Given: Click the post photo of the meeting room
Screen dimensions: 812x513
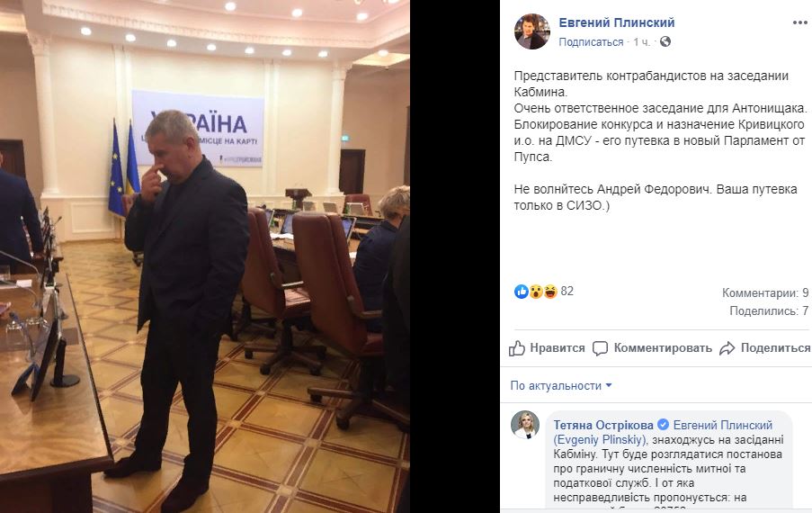Looking at the screenshot, I should (x=205, y=256).
